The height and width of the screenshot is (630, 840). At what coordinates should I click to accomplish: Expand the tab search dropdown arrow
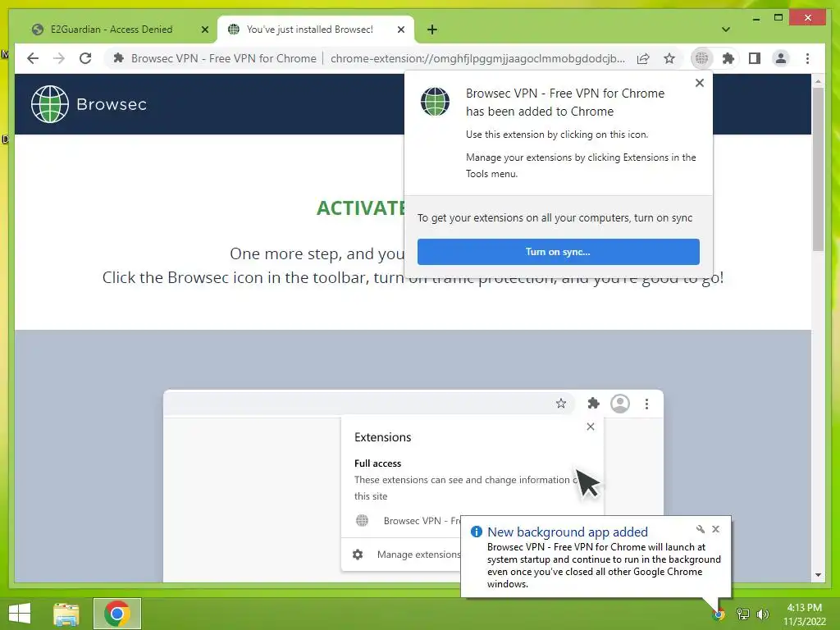(726, 30)
